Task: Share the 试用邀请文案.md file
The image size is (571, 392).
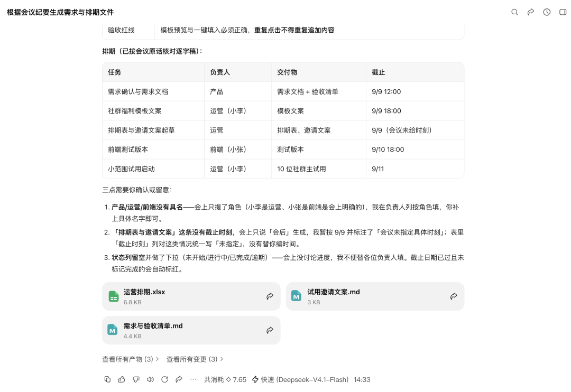Action: 454,296
